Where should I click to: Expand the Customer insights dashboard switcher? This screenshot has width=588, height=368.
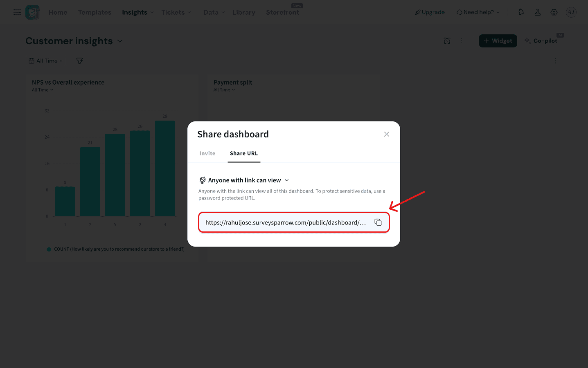point(74,41)
